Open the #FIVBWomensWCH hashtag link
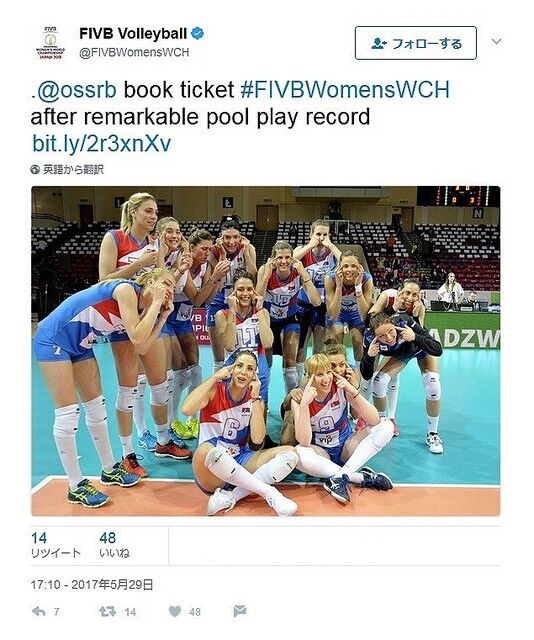The image size is (534, 640). click(345, 90)
